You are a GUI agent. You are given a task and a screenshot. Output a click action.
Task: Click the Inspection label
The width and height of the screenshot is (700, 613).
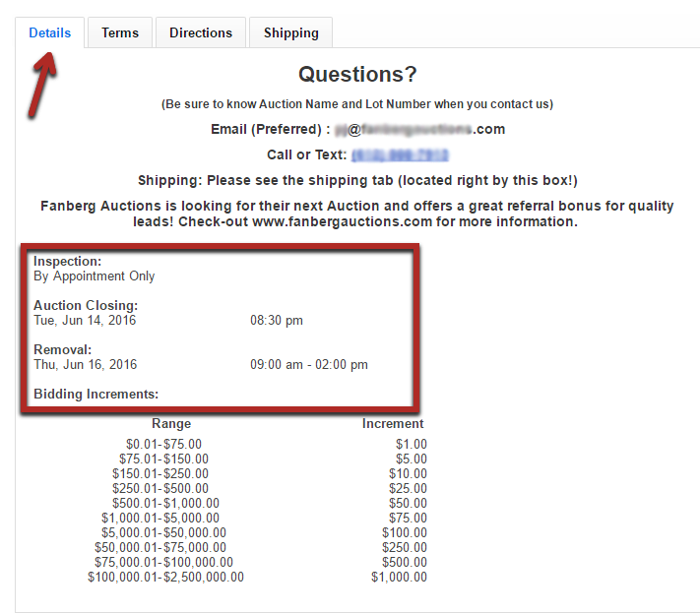(67, 261)
